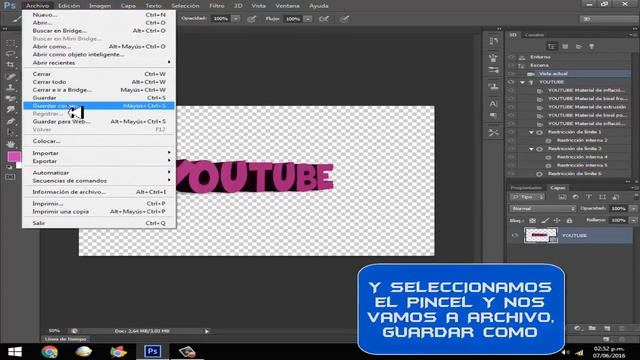This screenshot has width=640, height=360.
Task: Choose Guardar como from Archivo menu
Action: click(99, 106)
